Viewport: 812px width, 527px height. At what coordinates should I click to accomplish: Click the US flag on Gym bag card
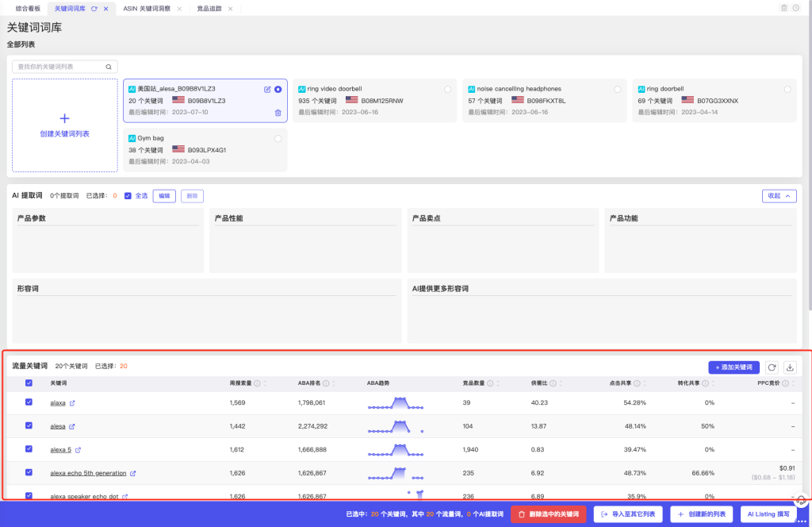click(x=178, y=149)
